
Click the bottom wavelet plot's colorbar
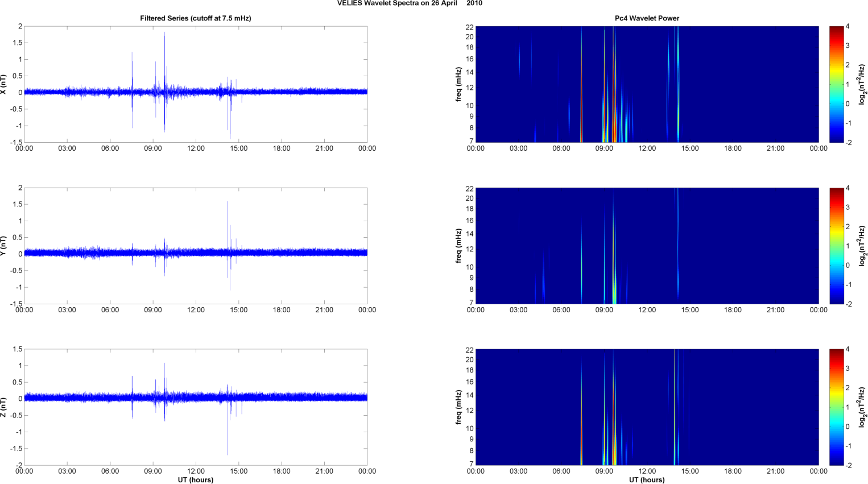pyautogui.click(x=836, y=407)
